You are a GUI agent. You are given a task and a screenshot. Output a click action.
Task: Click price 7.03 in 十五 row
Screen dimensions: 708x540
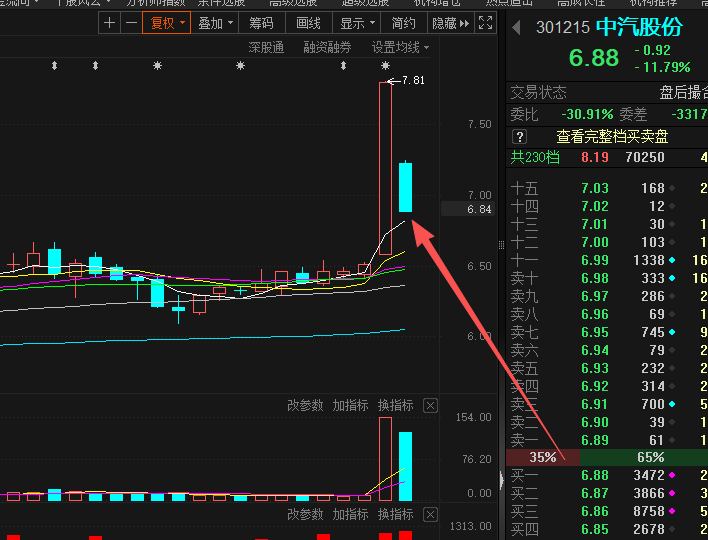coord(595,188)
